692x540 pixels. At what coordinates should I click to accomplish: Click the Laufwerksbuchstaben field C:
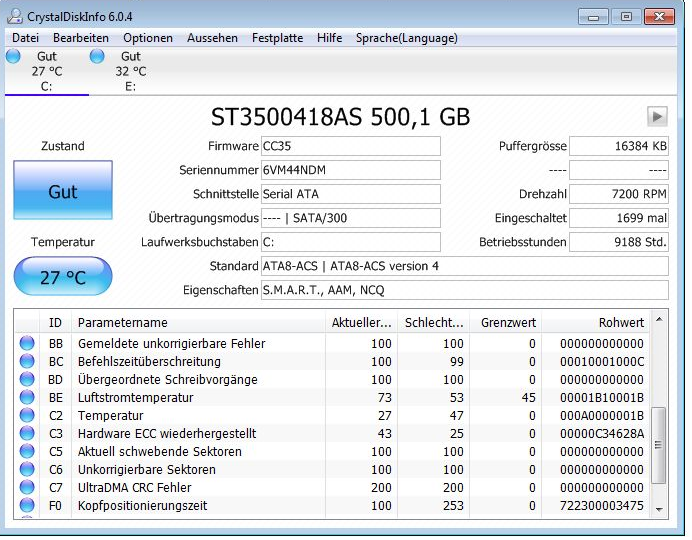[x=350, y=242]
